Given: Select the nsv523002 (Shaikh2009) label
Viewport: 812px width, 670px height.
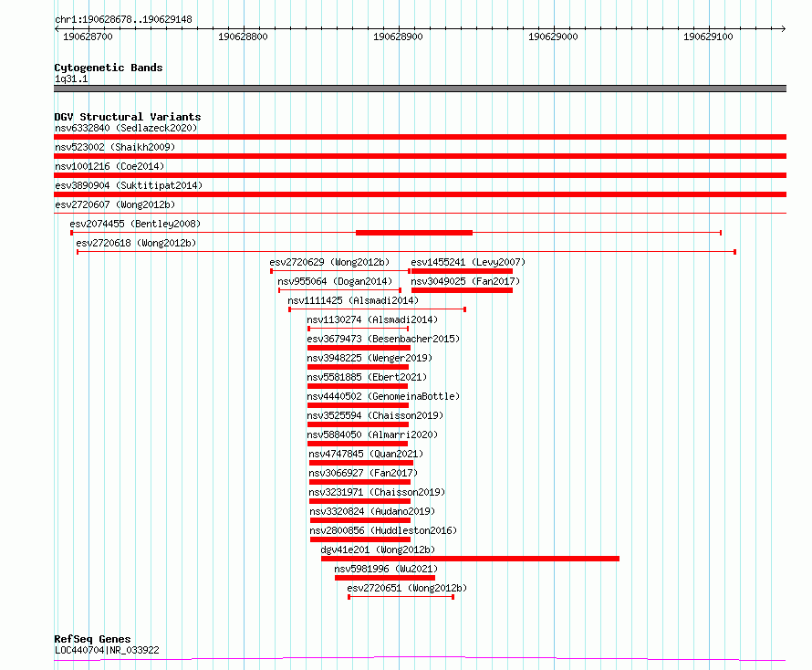Looking at the screenshot, I should pyautogui.click(x=115, y=147).
